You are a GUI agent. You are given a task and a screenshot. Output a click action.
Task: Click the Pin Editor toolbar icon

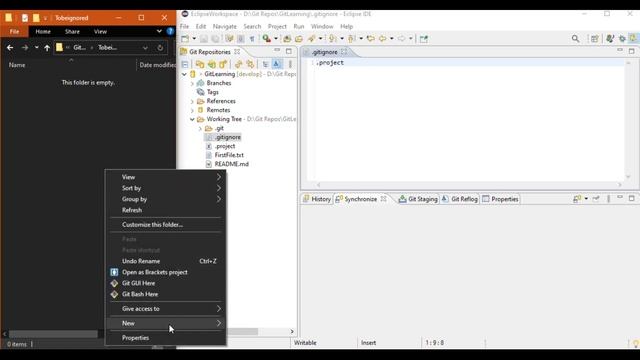(424, 39)
